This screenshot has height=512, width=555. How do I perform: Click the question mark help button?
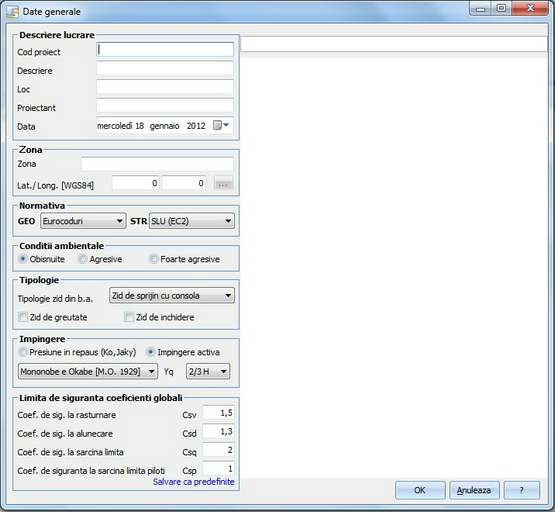[x=521, y=490]
